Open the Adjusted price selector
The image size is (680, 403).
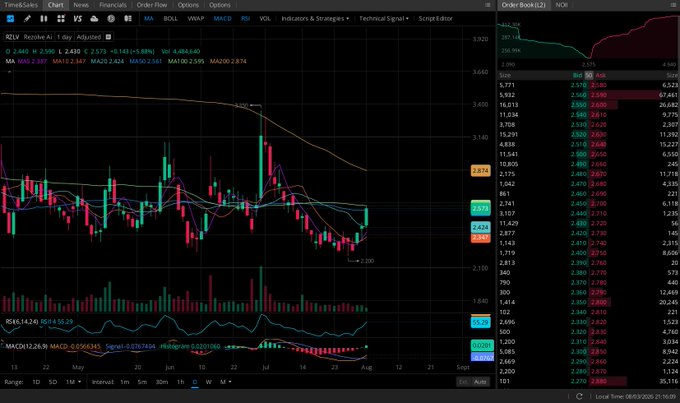pyautogui.click(x=88, y=37)
